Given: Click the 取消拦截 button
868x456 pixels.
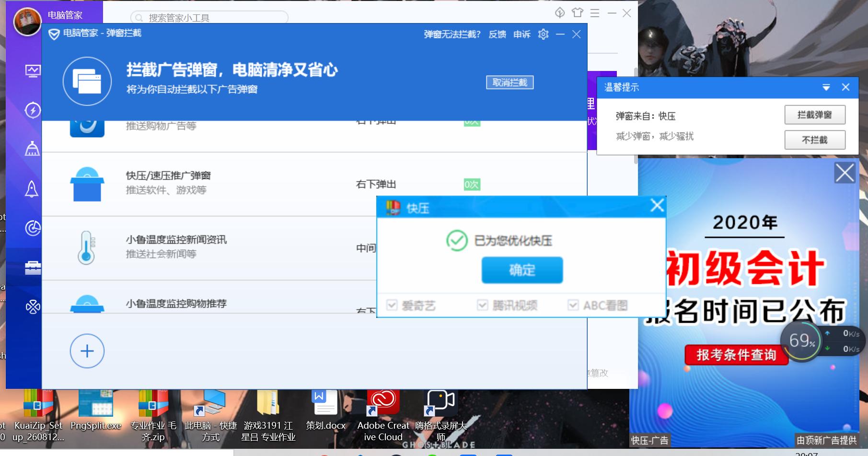Looking at the screenshot, I should coord(509,82).
